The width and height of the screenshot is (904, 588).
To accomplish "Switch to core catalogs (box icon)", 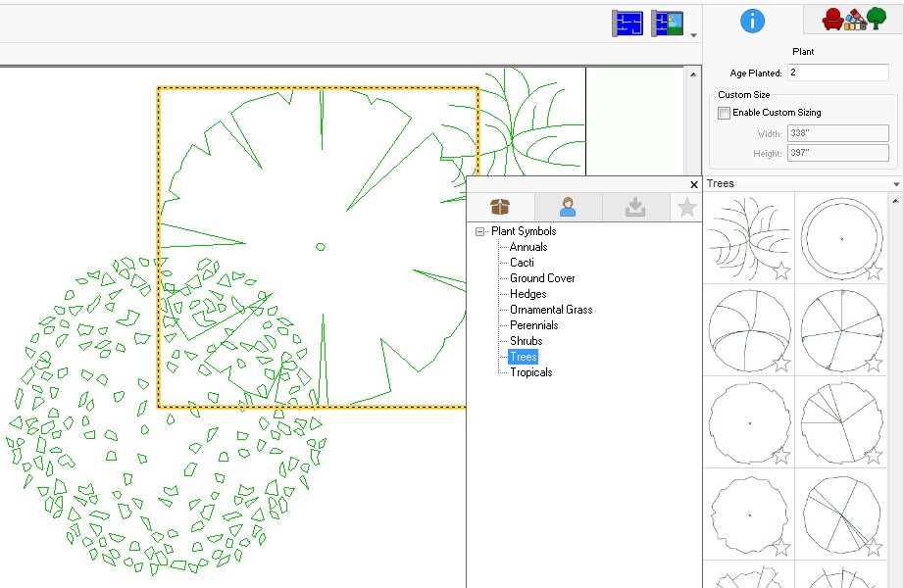I will [x=500, y=207].
